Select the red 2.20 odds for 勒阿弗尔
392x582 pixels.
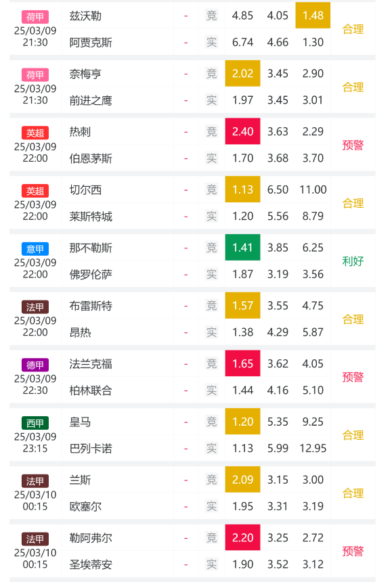pos(242,537)
